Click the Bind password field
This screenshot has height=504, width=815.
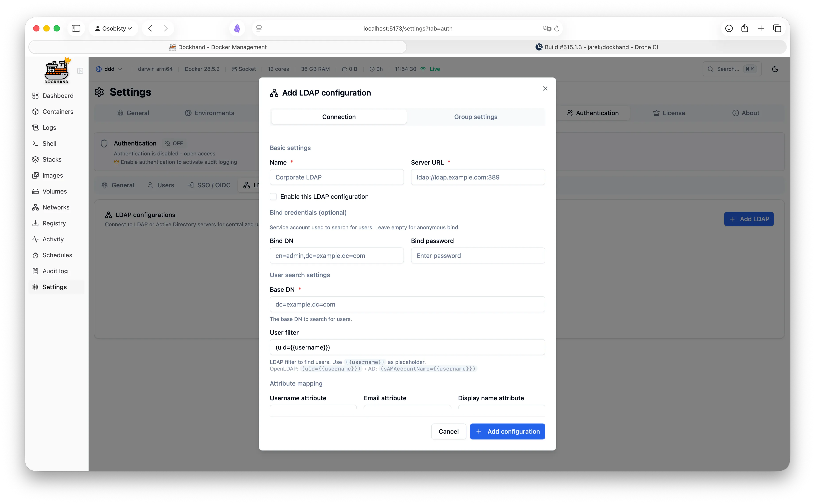click(478, 256)
